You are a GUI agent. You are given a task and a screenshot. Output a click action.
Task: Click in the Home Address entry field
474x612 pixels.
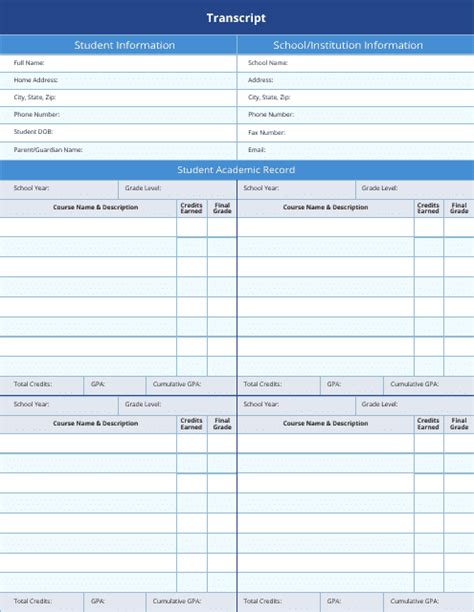pyautogui.click(x=118, y=80)
